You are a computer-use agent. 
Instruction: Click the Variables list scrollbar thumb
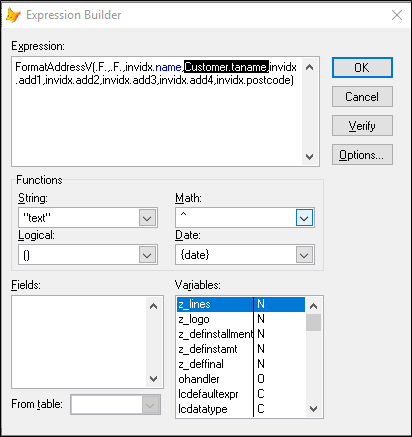click(313, 322)
